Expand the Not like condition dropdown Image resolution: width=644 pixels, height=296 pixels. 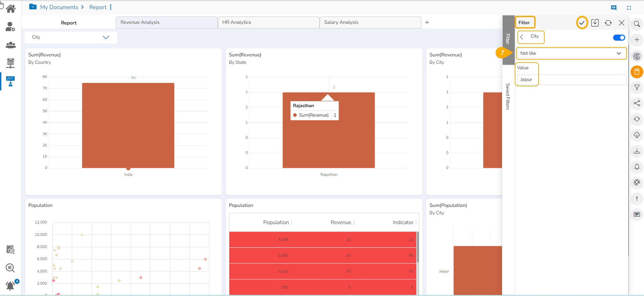tap(571, 53)
